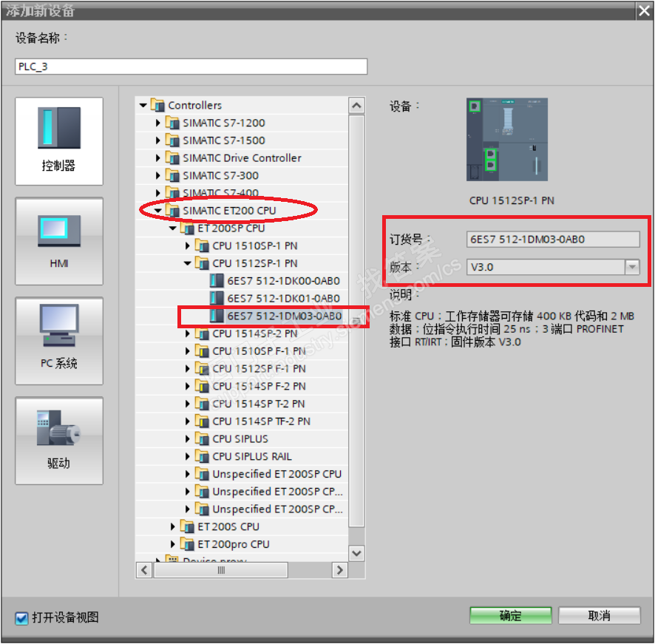Click the ET 200pro CPU folder icon
The width and height of the screenshot is (655, 644).
187,544
